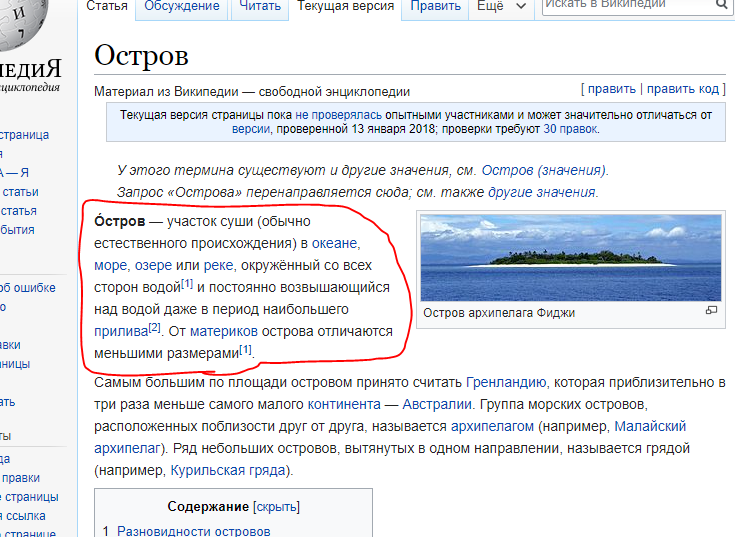Click the править section link

pyautogui.click(x=612, y=89)
